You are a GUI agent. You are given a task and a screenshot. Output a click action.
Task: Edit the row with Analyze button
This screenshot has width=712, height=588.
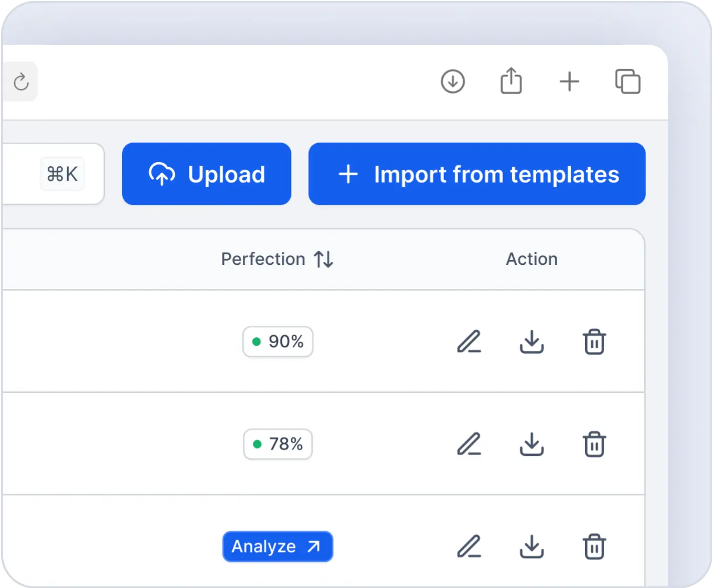point(469,547)
